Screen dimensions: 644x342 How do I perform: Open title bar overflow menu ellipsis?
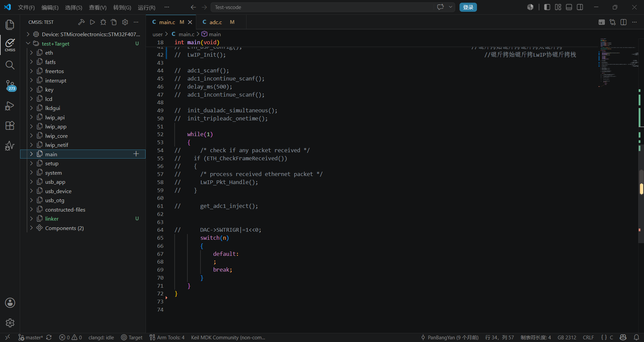click(x=167, y=7)
